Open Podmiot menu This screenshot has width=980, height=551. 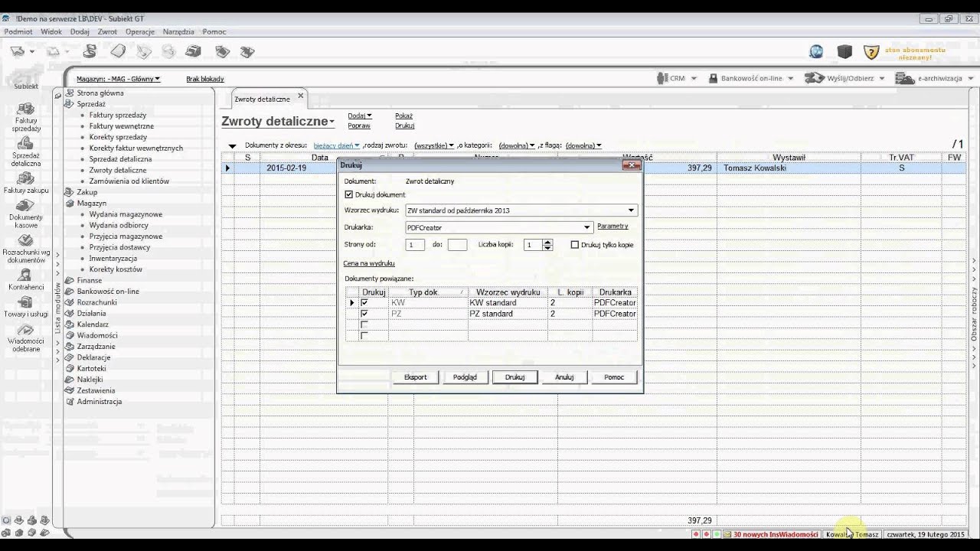tap(18, 32)
